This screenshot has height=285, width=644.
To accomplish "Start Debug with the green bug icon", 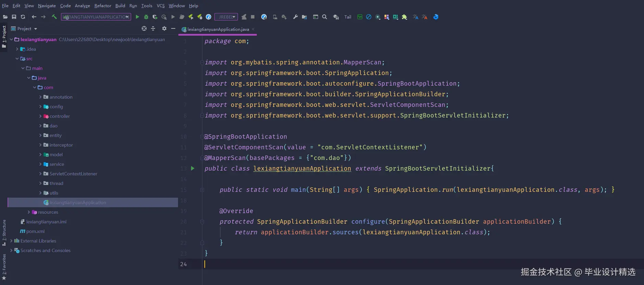I will pyautogui.click(x=146, y=17).
